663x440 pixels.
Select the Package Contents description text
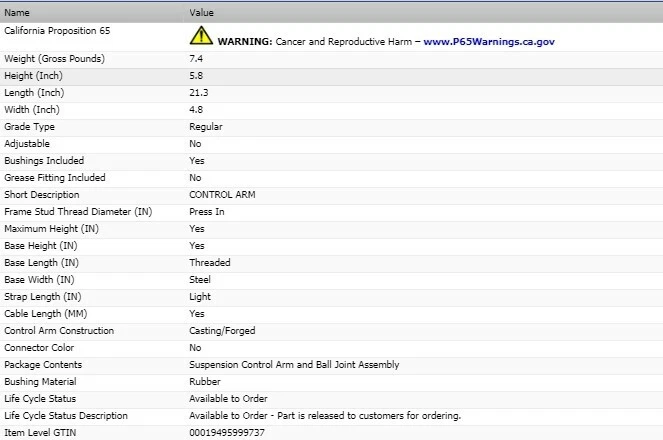[x=294, y=365]
